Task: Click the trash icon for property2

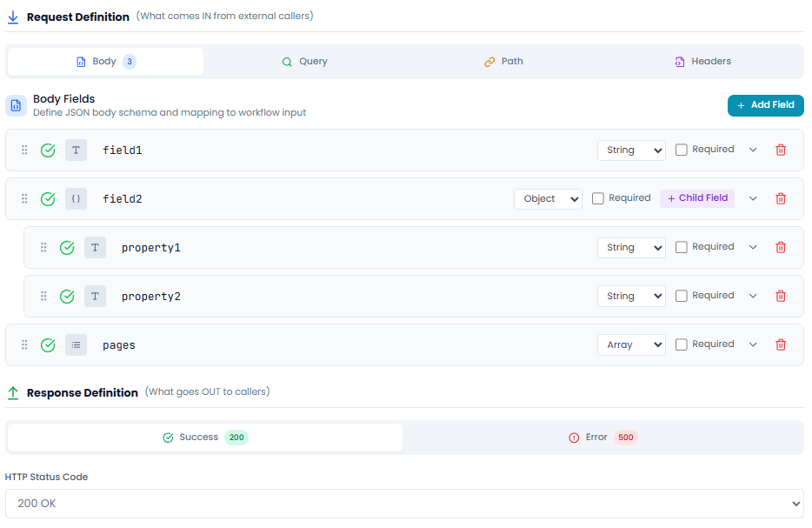Action: coord(781,297)
